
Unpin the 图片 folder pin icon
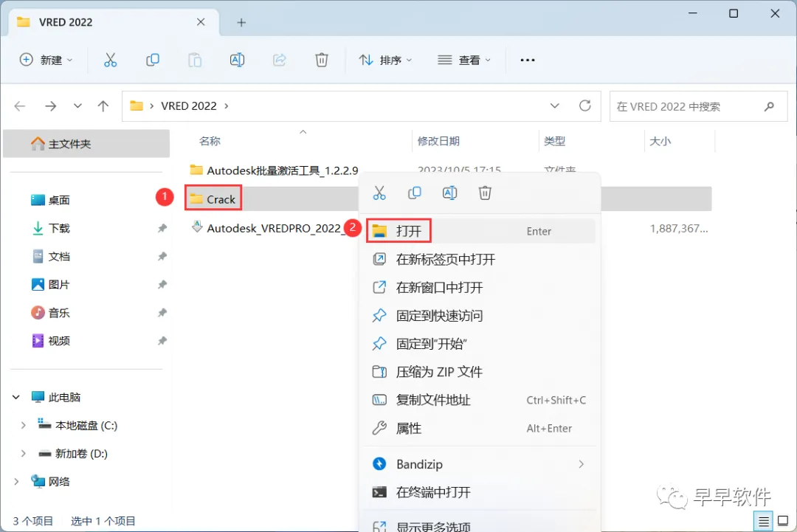click(162, 285)
